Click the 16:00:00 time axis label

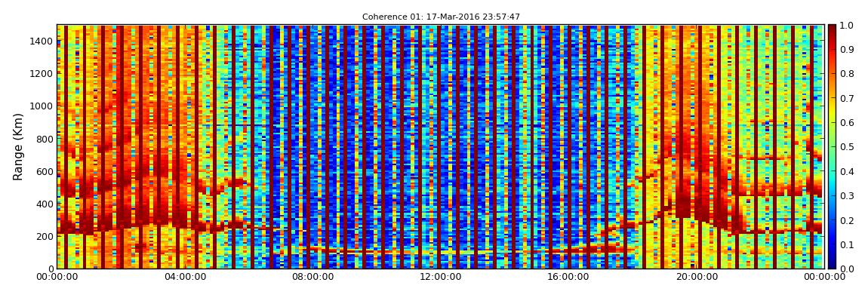click(x=568, y=277)
